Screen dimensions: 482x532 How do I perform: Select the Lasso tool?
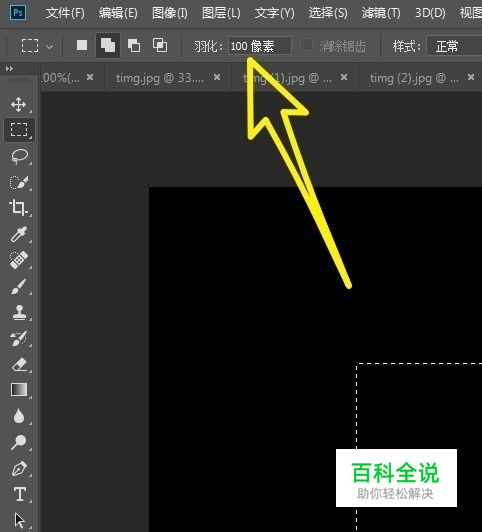(19, 156)
